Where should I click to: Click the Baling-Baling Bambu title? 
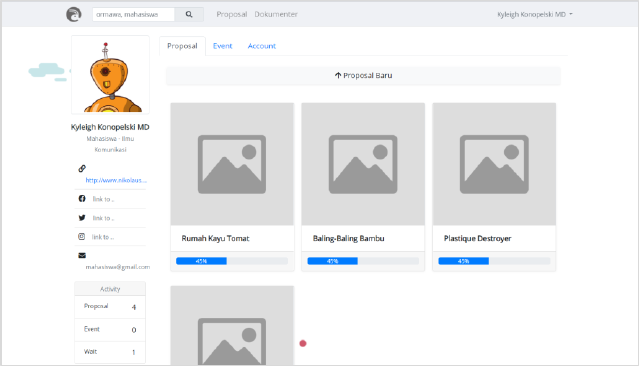click(348, 238)
